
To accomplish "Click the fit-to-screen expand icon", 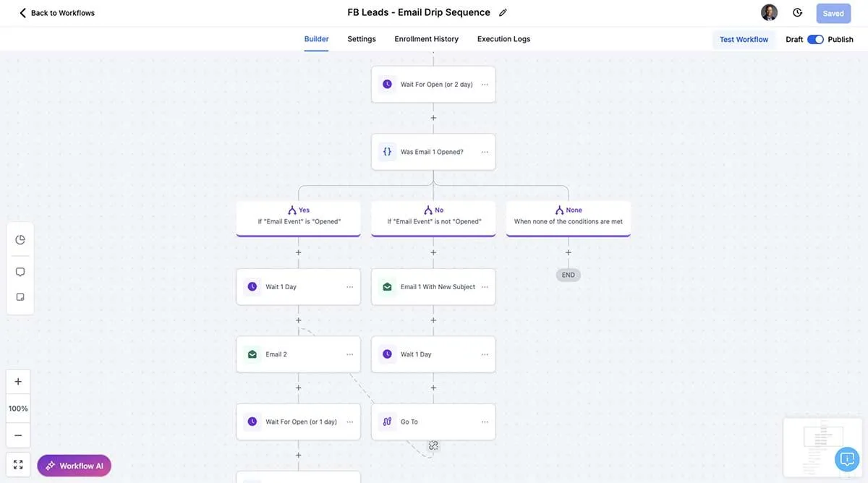I will 18,465.
